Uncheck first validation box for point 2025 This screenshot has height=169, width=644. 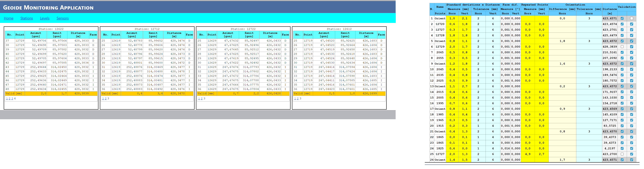pos(622,81)
